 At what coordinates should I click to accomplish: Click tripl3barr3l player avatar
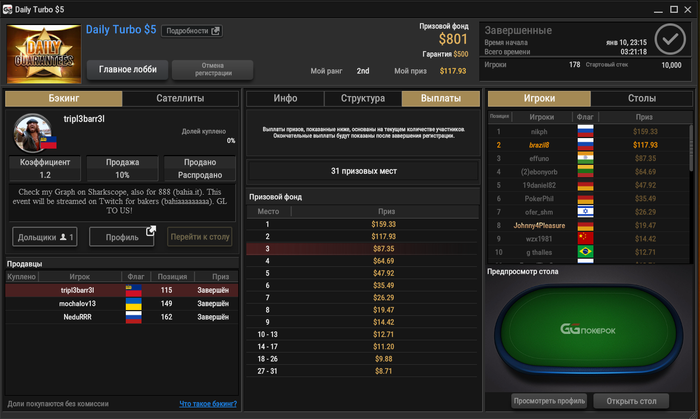(x=32, y=133)
